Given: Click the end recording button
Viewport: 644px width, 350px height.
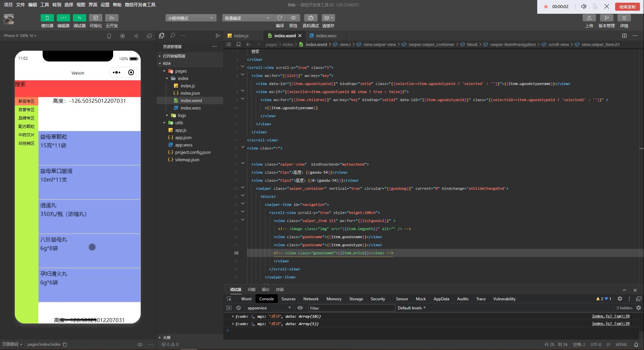Looking at the screenshot, I should click(x=627, y=7).
